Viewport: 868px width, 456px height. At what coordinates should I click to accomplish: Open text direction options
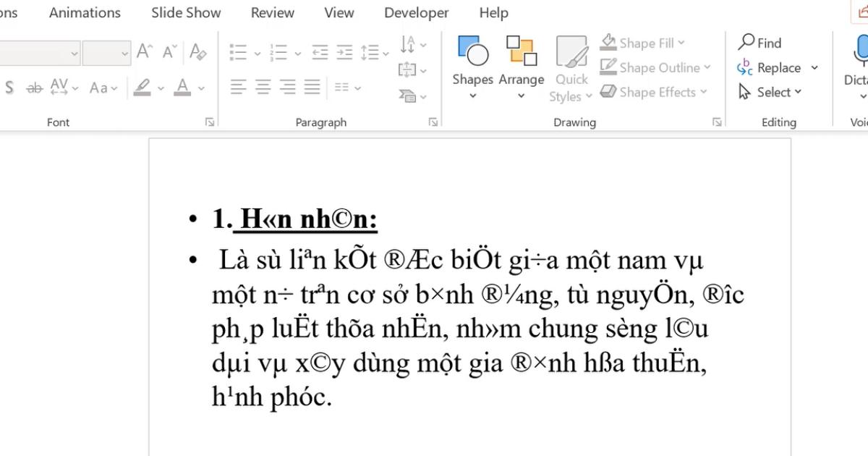tap(412, 44)
